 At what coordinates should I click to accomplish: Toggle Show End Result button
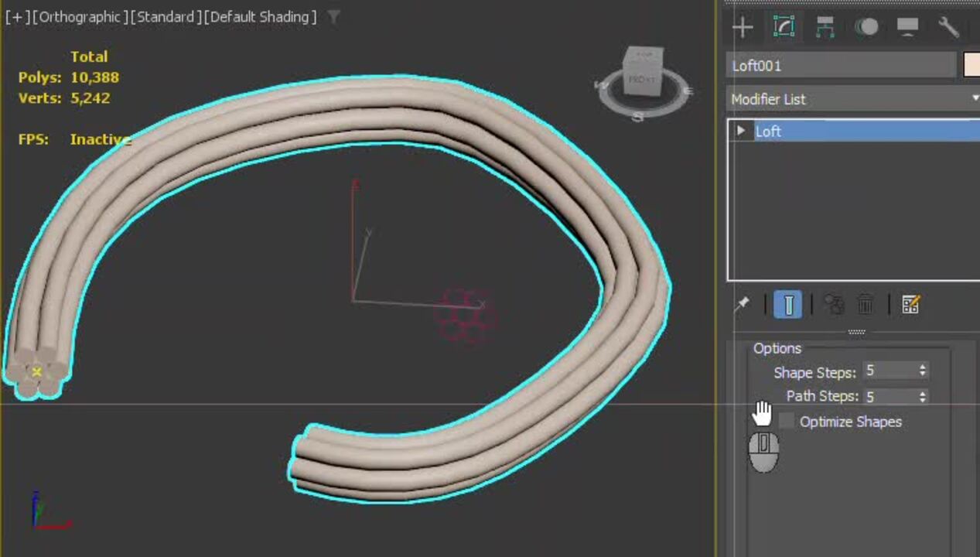tap(787, 305)
